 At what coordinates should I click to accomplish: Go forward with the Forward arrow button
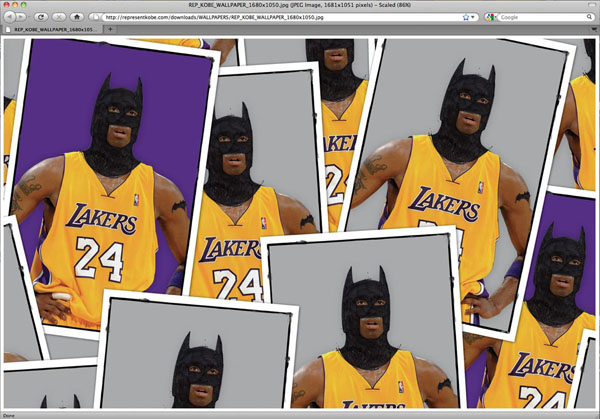[x=21, y=17]
